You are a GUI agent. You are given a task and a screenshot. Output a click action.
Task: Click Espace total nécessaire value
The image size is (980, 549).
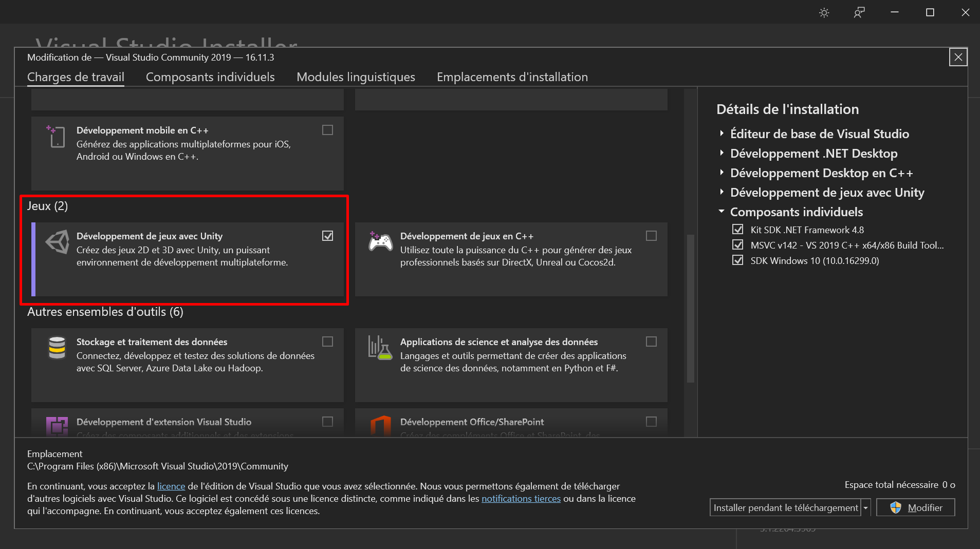(948, 485)
